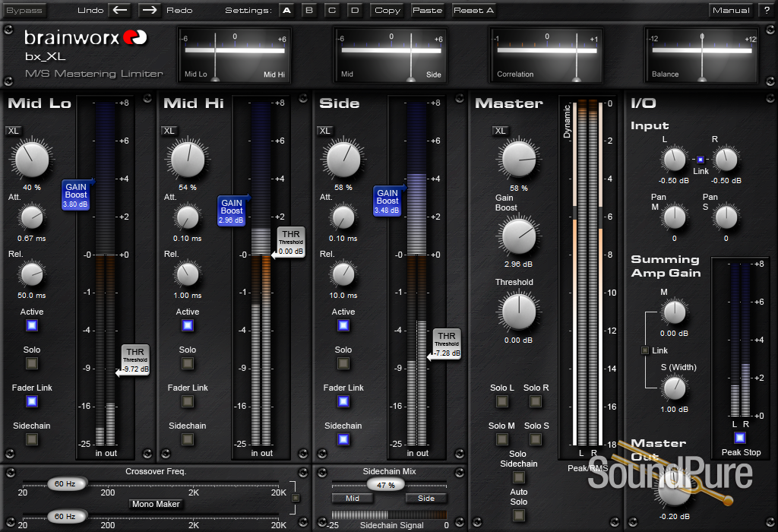778x532 pixels.
Task: Click Mid Lo XL amount knob at 40 %
Action: click(x=32, y=160)
